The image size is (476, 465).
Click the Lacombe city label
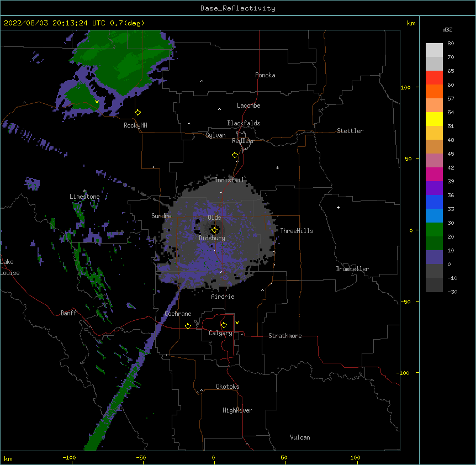248,105
